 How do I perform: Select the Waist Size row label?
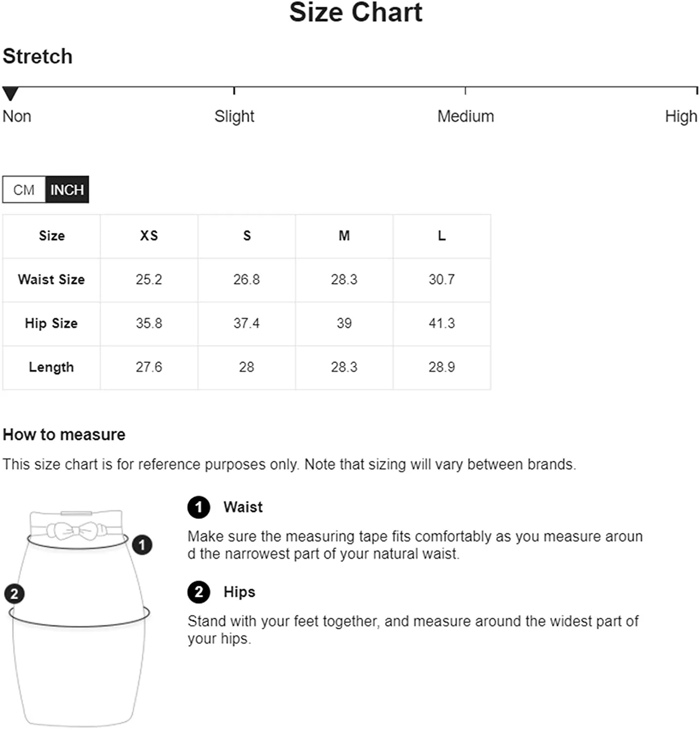(52, 279)
